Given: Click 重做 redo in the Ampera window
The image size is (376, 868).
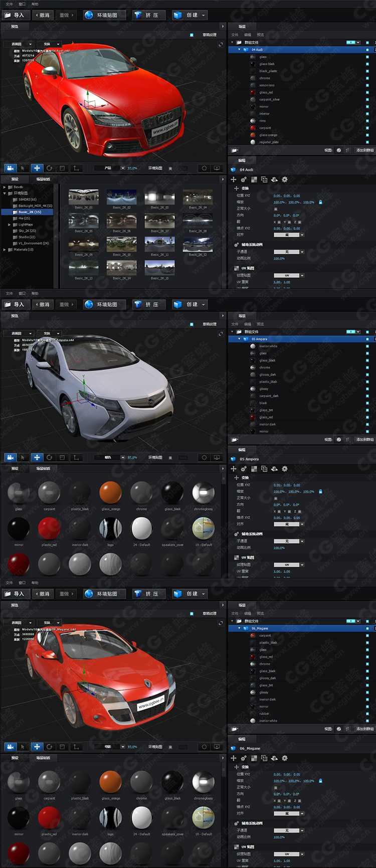Looking at the screenshot, I should point(66,304).
